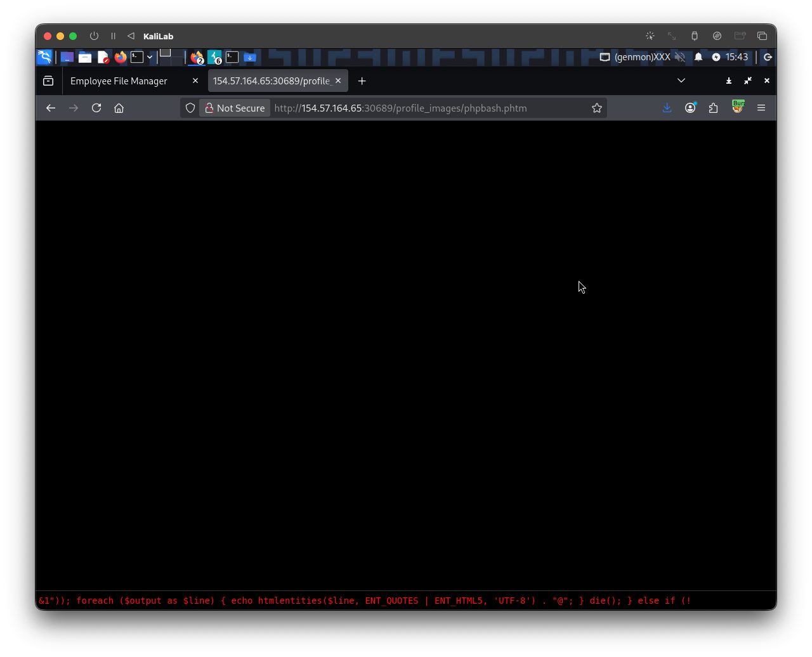Open a new browser tab

(362, 81)
